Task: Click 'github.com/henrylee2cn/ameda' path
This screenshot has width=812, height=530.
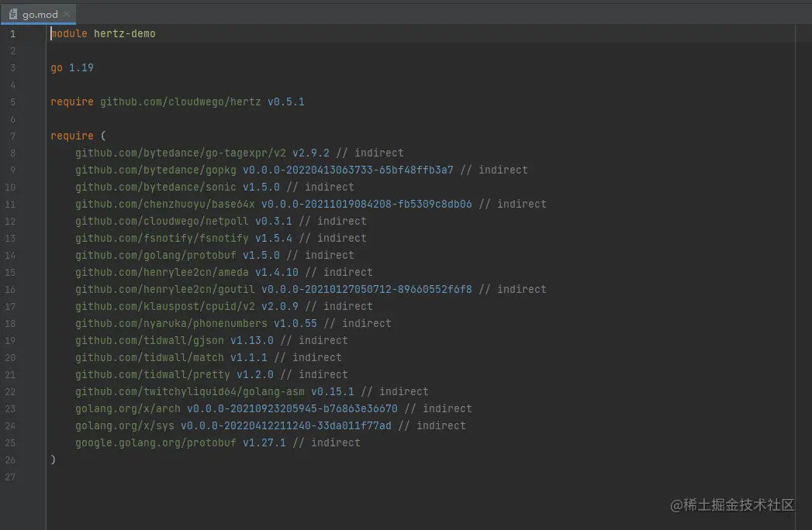Action: click(x=161, y=273)
